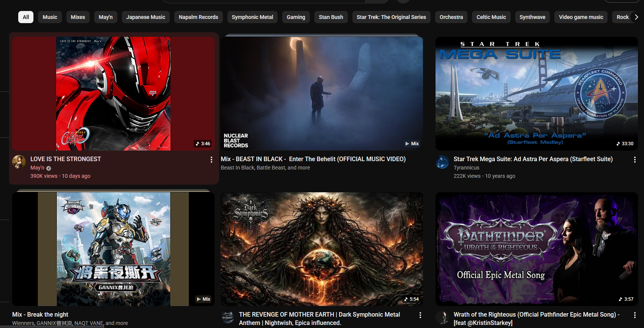
Task: Click the 33:30 duration badge
Action: (x=625, y=144)
